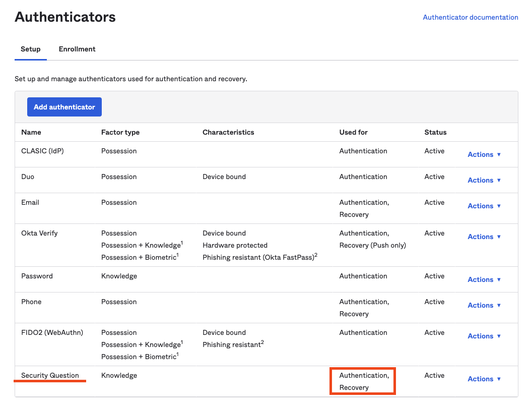Select the Security Question row name
532x405 pixels.
50,375
